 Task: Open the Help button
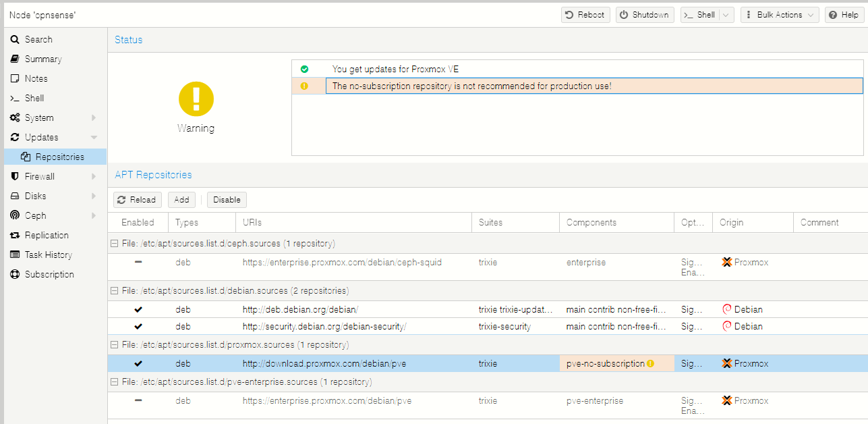point(844,15)
